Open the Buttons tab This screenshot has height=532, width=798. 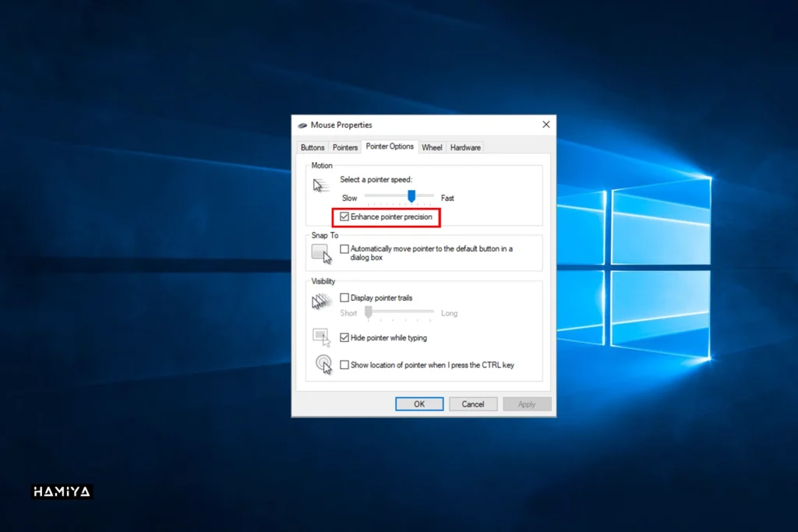pyautogui.click(x=312, y=147)
